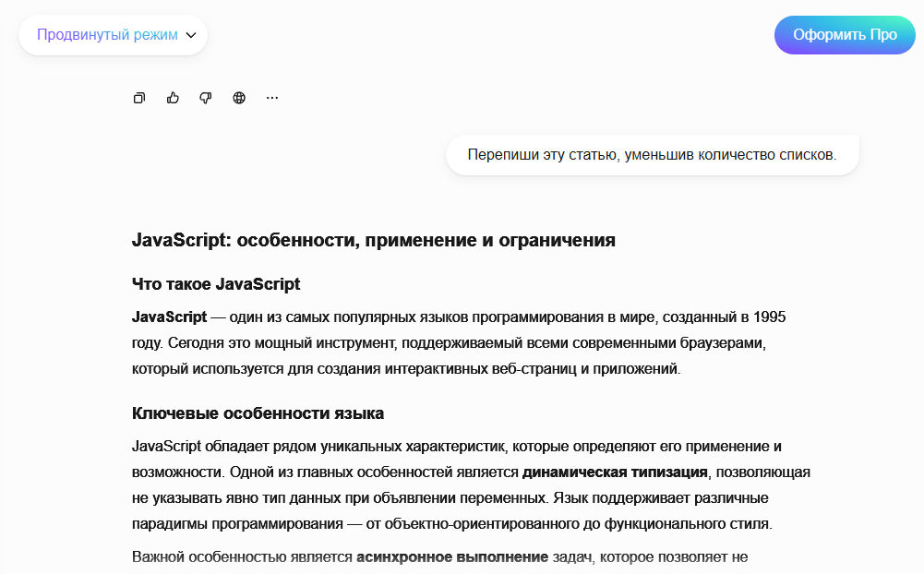Click the bold phrase асинхронное выполнение

click(x=451, y=557)
